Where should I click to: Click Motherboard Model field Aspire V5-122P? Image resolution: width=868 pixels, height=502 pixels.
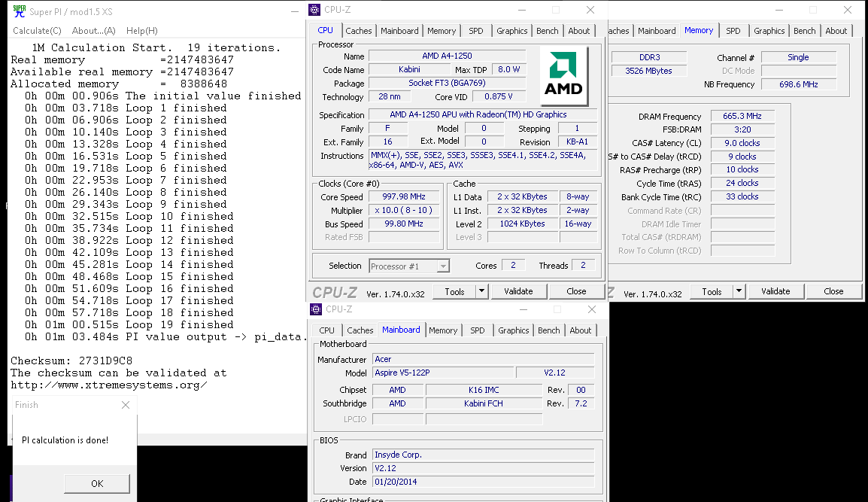point(443,373)
